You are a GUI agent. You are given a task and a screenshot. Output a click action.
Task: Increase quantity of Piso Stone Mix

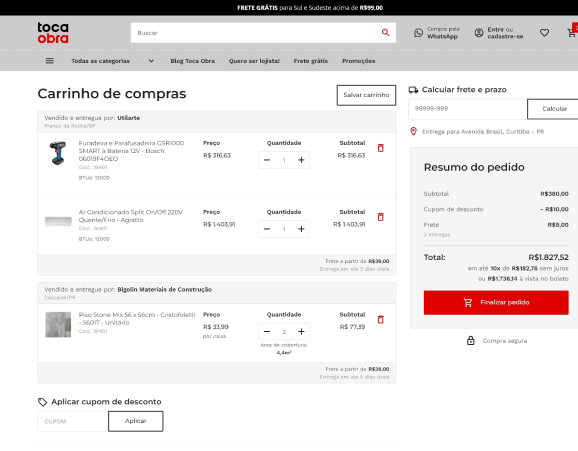[301, 332]
